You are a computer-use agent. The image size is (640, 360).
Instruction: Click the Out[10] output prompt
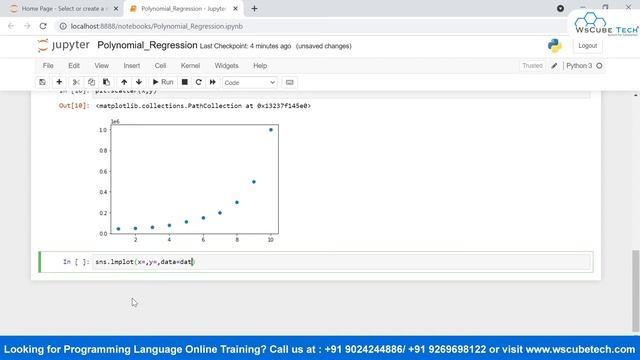74,106
